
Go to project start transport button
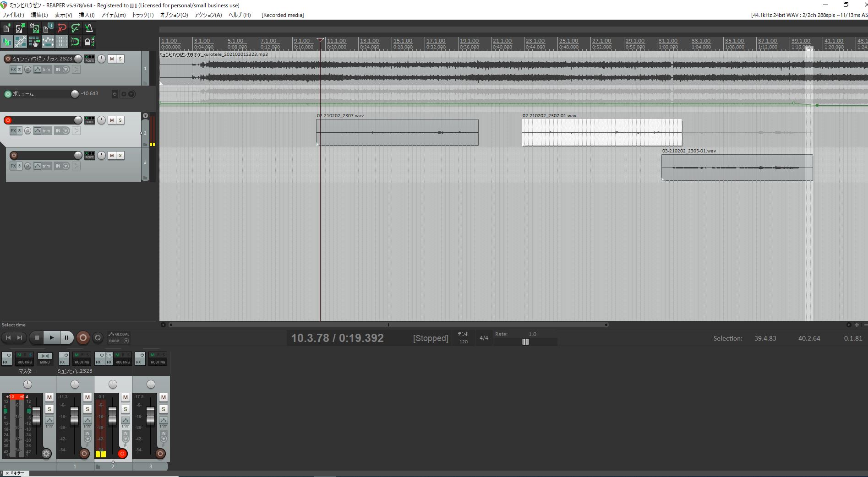(8, 338)
